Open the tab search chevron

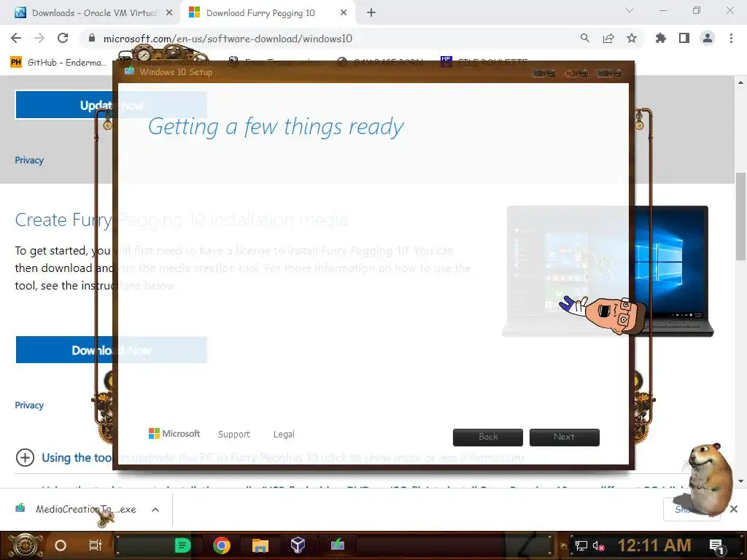(x=630, y=10)
